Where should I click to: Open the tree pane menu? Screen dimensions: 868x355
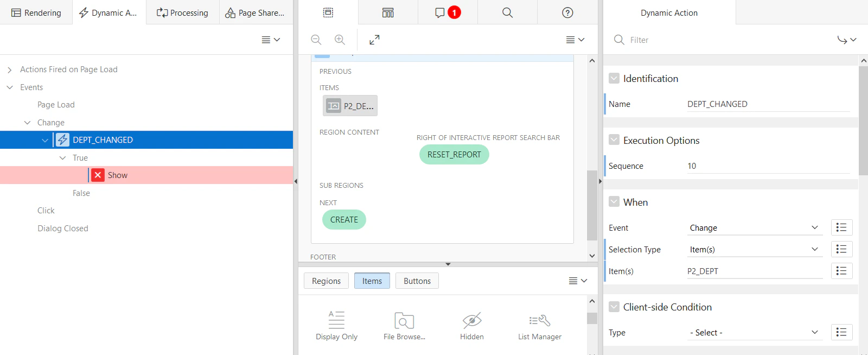point(271,40)
